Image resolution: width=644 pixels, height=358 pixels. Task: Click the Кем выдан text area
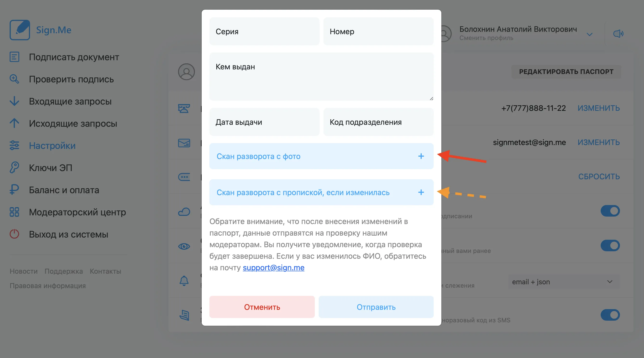(x=322, y=77)
